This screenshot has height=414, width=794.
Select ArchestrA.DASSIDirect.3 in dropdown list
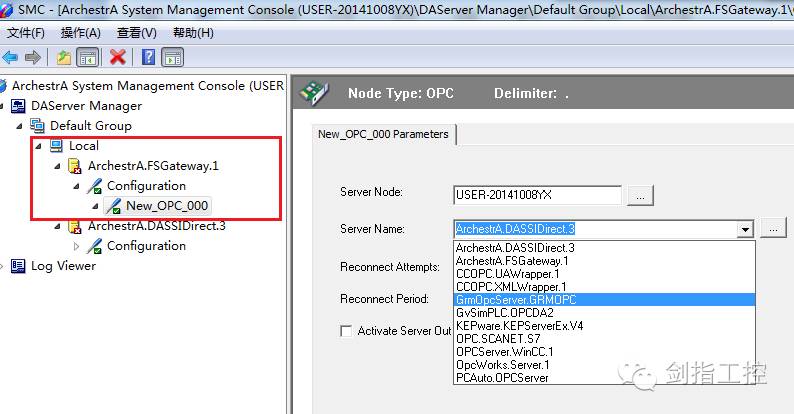coord(604,248)
